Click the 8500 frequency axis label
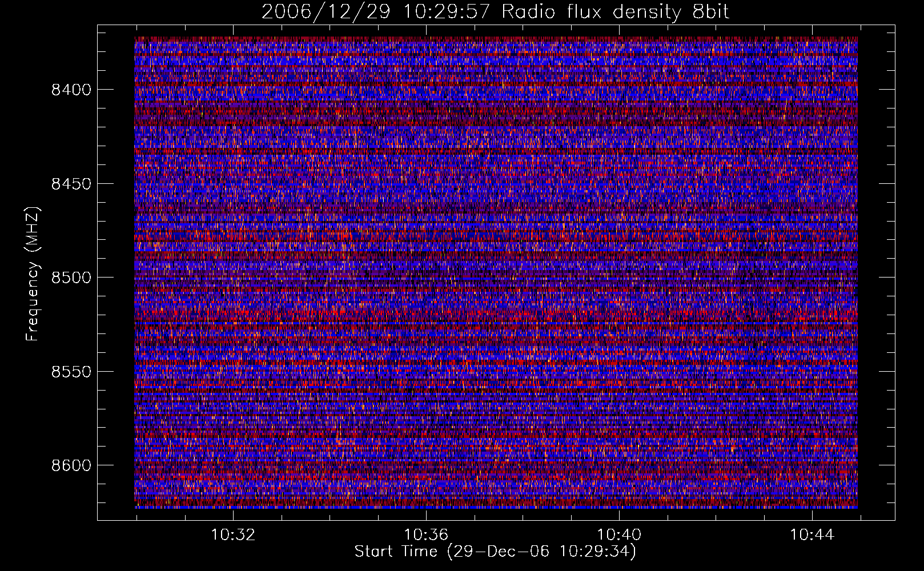This screenshot has width=924, height=571. click(71, 278)
